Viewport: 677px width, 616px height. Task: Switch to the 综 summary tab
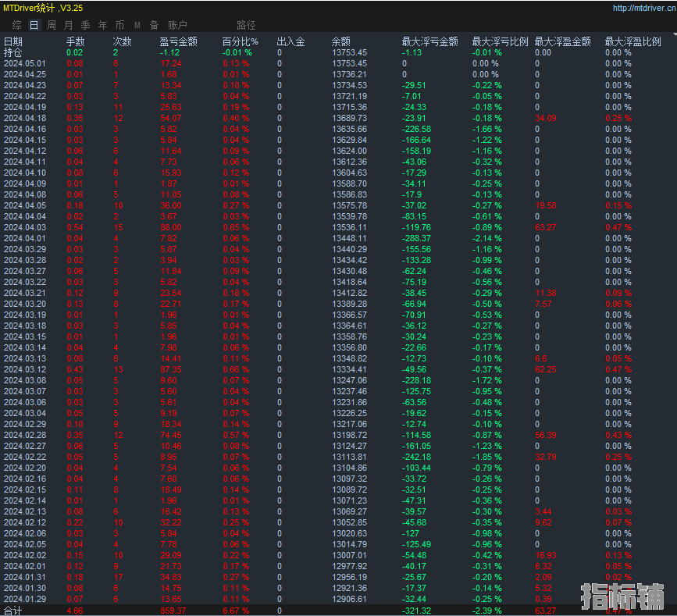[x=17, y=25]
